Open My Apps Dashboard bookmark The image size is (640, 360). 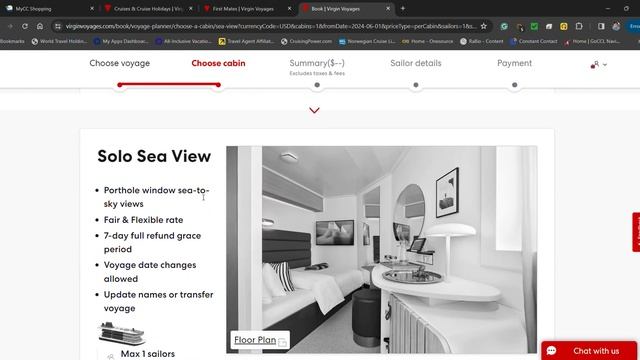click(x=121, y=41)
